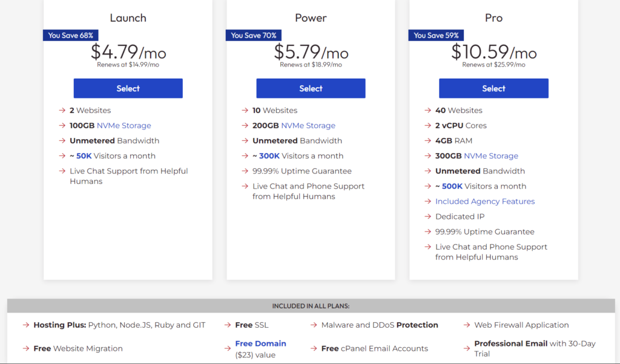Click arrow icon beside '~ 500K Visitors'
Screen dimensions: 620x364
(427, 186)
